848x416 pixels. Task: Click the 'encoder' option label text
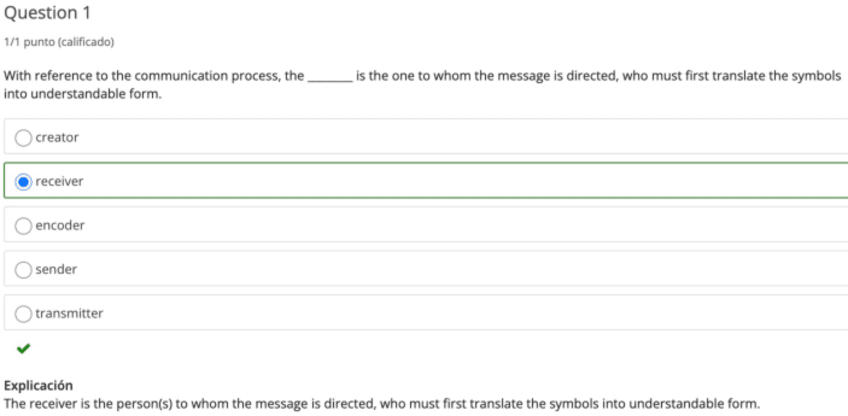[x=60, y=225]
